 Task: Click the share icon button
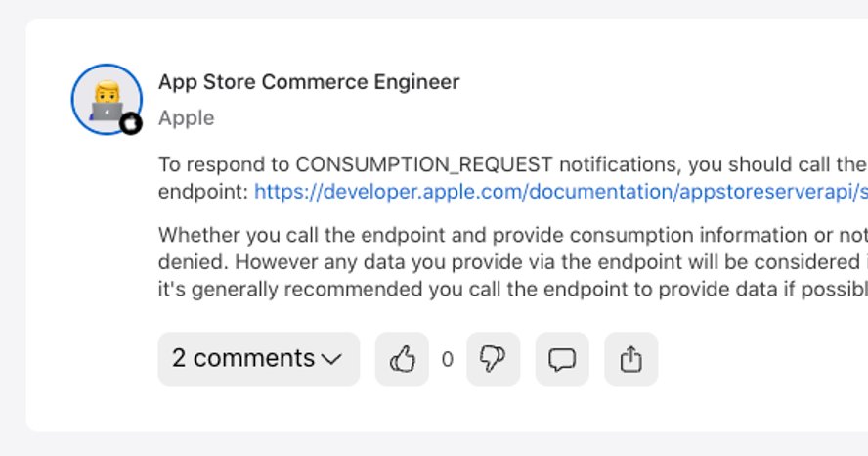click(630, 359)
